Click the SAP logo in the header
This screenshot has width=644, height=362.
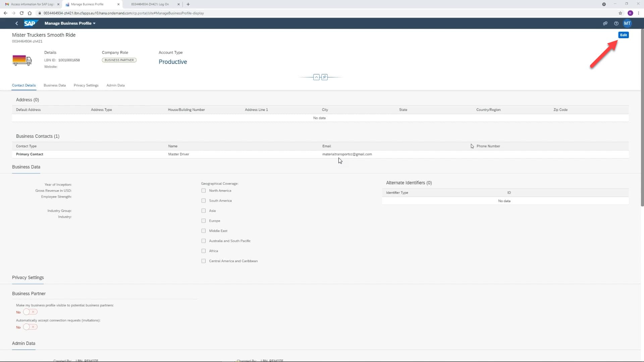(x=30, y=23)
